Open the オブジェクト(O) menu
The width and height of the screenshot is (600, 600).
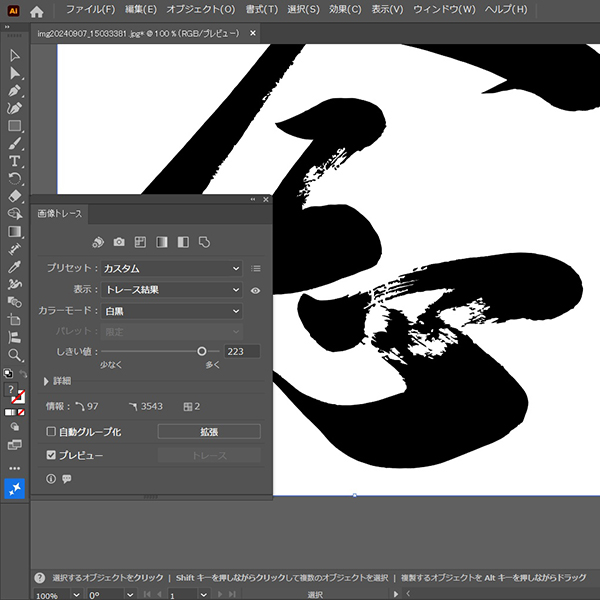click(x=201, y=9)
